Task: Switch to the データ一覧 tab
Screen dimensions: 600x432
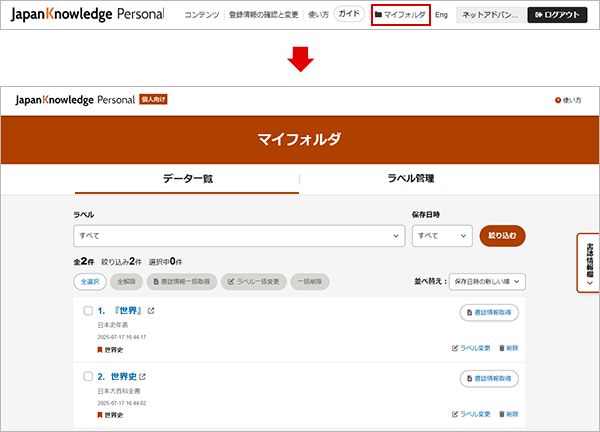Action: point(187,179)
